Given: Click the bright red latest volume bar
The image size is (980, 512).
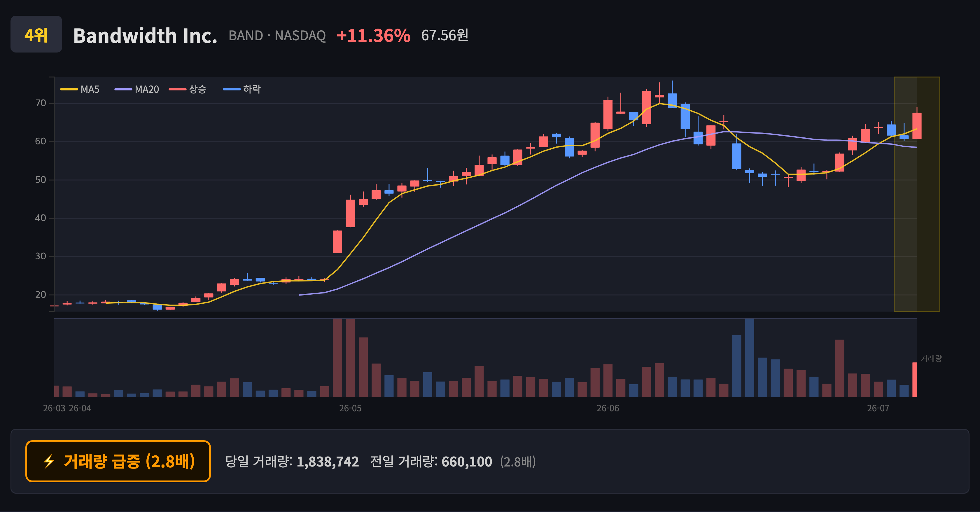Looking at the screenshot, I should point(915,380).
